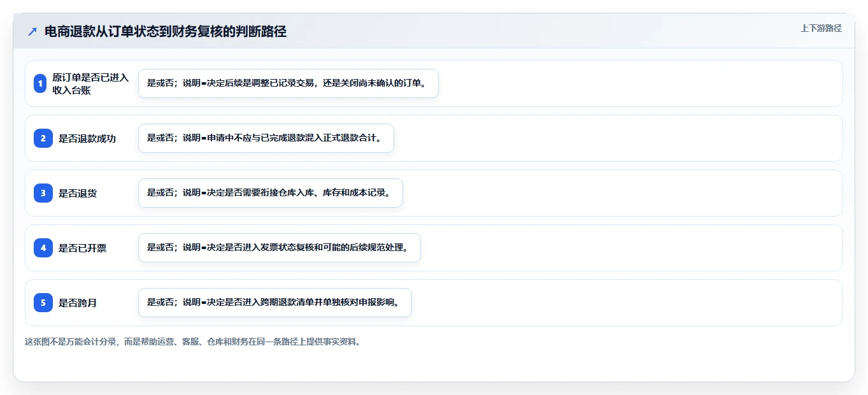
Task: Select the 是否退款成功 label
Action: point(87,138)
